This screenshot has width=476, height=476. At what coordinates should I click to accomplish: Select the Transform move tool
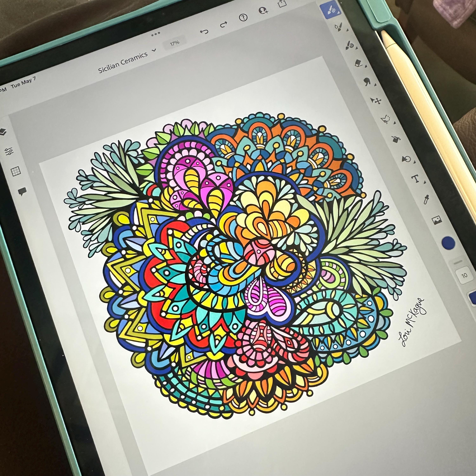pos(376,101)
